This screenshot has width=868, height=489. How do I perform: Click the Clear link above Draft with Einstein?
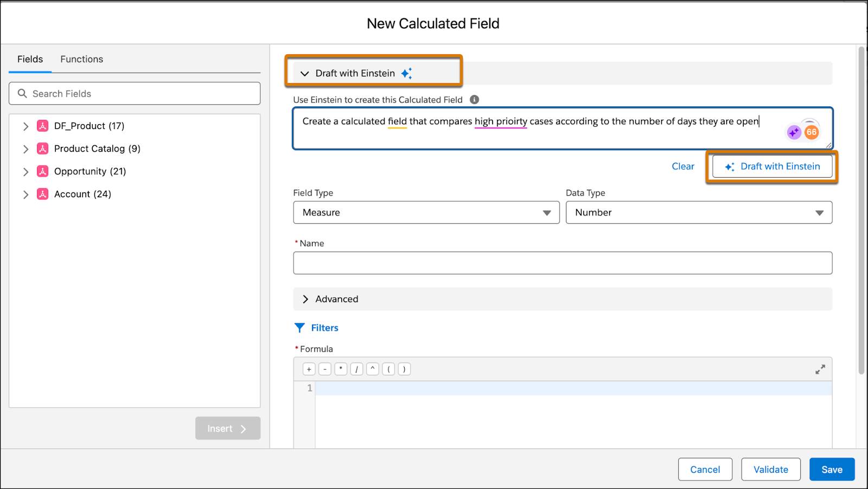click(x=683, y=166)
